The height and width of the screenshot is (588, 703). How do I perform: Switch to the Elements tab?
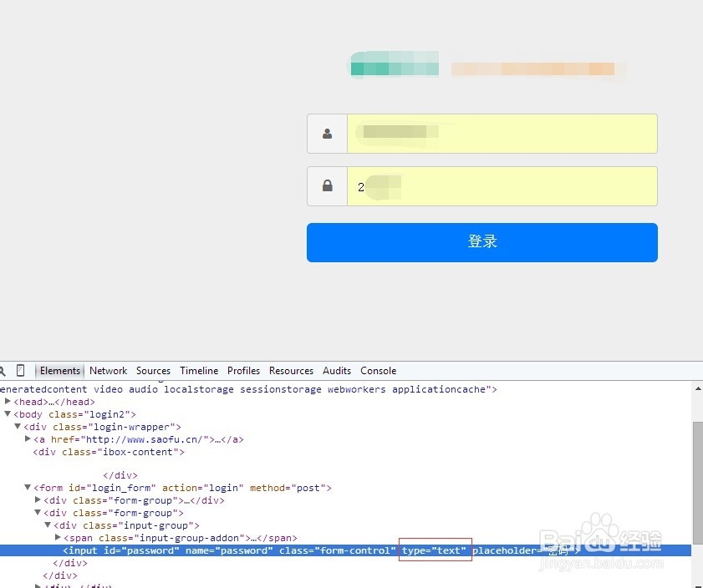59,371
